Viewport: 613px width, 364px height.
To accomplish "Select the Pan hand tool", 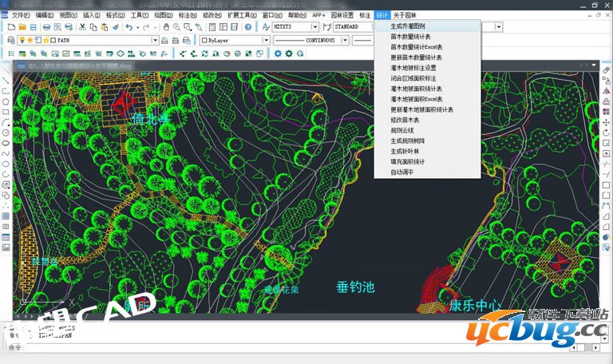I will [165, 27].
